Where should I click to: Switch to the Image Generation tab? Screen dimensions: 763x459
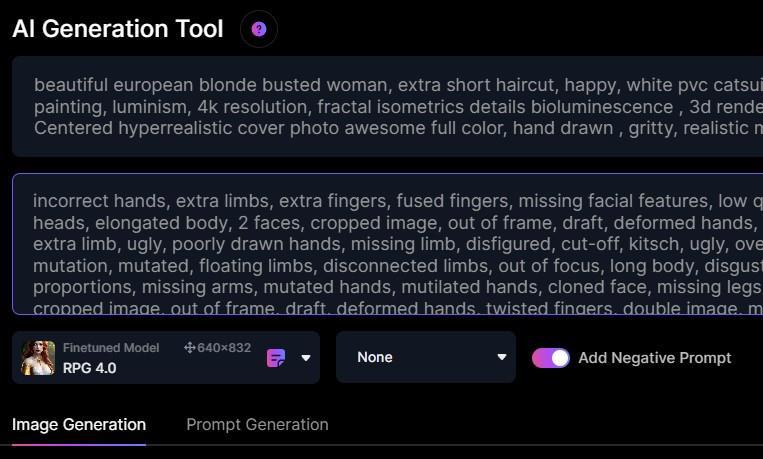[x=79, y=424]
